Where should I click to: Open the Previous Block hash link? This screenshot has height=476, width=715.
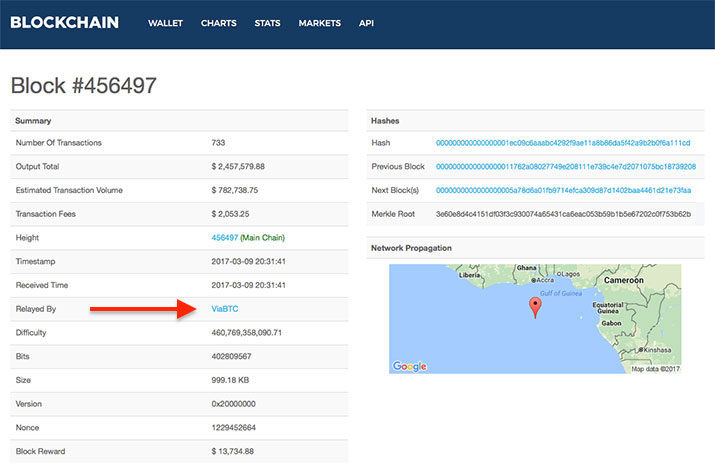pos(566,166)
